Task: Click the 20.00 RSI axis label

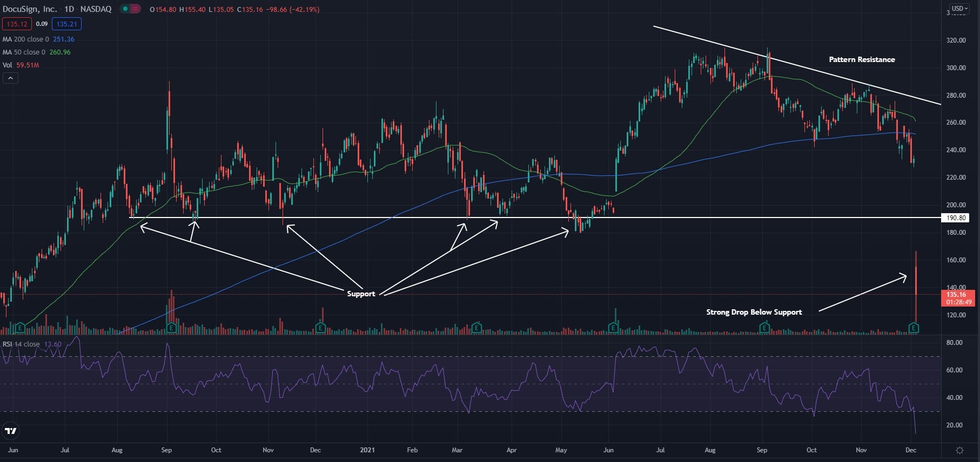Action: 955,425
